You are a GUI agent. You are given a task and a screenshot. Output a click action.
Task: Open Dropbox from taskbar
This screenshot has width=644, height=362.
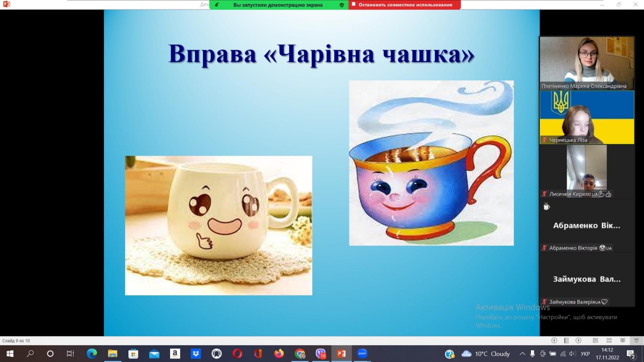click(x=196, y=354)
